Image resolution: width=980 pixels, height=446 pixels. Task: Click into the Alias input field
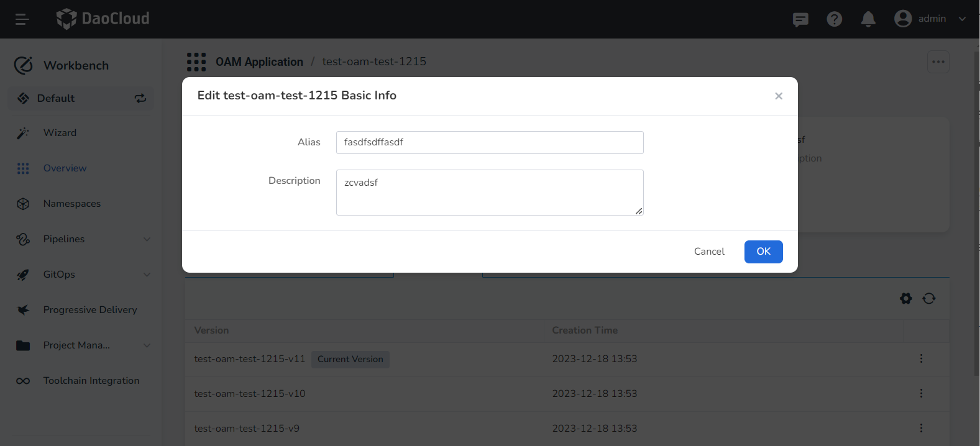tap(489, 142)
